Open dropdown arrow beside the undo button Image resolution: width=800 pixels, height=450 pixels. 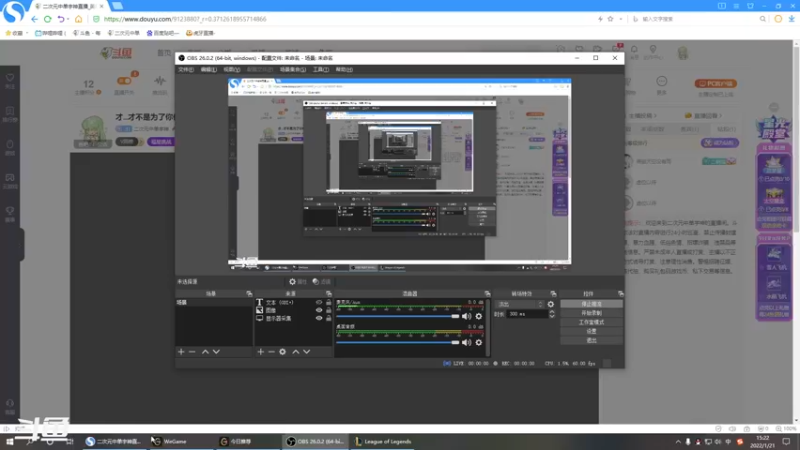coord(68,19)
